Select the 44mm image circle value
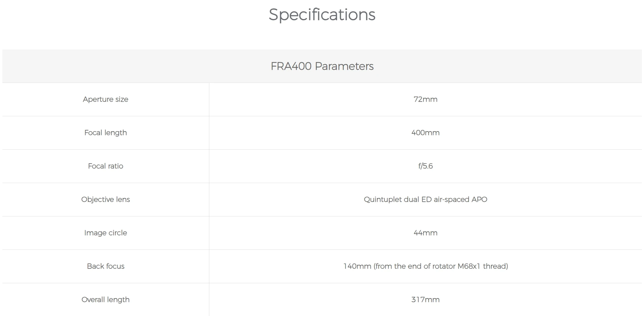The width and height of the screenshot is (644, 316). click(425, 233)
